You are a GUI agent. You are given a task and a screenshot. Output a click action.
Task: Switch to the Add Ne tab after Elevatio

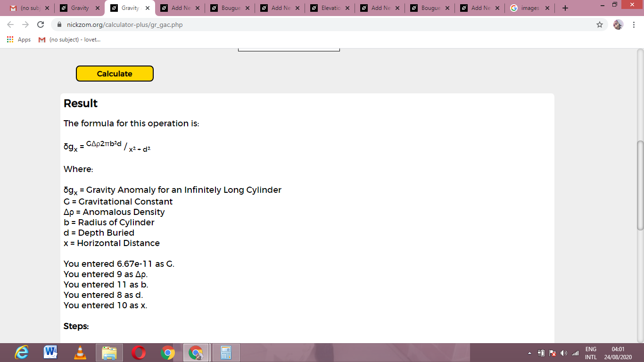coord(380,8)
